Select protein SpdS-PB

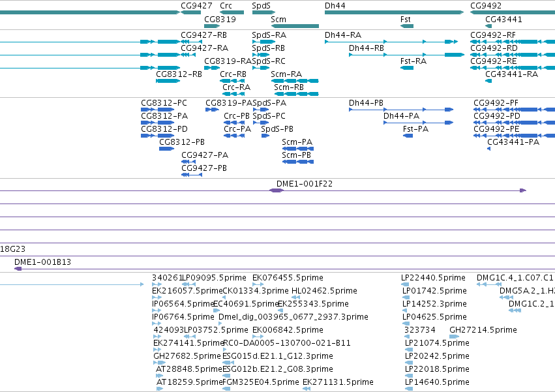pos(265,136)
